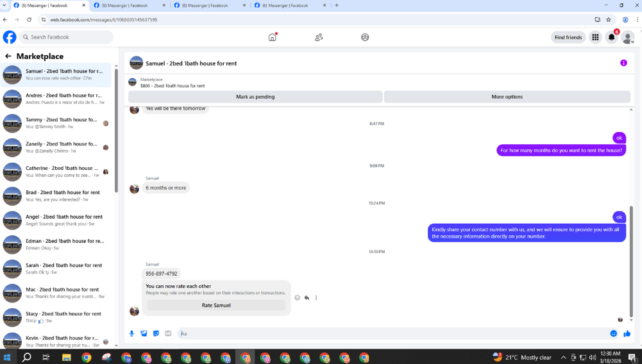The width and height of the screenshot is (642, 364).
Task: Open Tammy conversation in the list
Action: click(56, 123)
